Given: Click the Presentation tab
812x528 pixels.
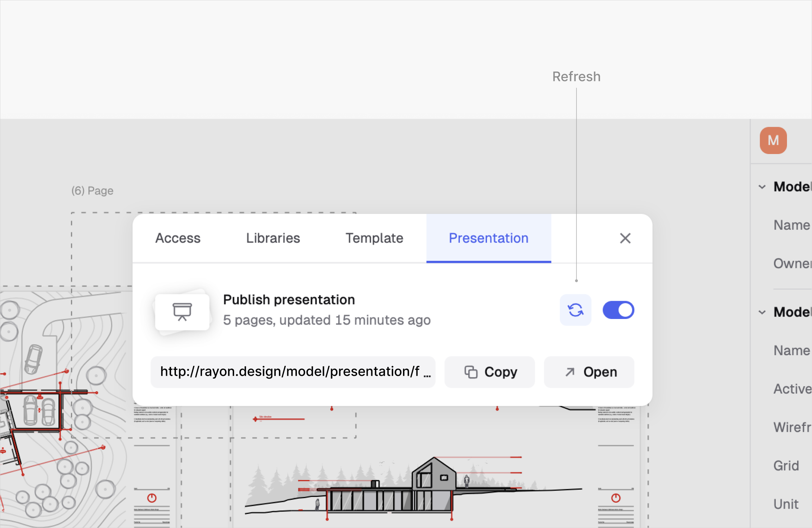Looking at the screenshot, I should tap(488, 238).
